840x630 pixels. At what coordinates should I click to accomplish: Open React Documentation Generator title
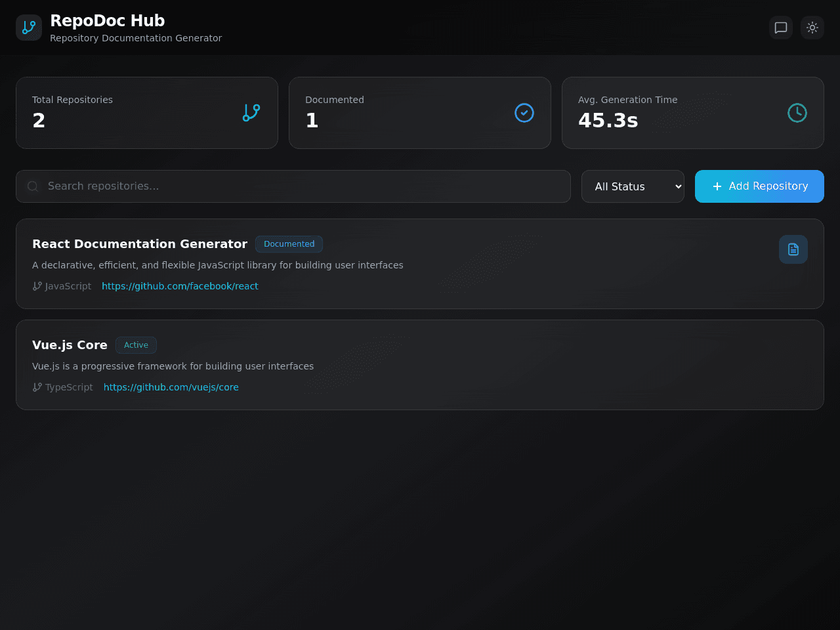pyautogui.click(x=140, y=244)
